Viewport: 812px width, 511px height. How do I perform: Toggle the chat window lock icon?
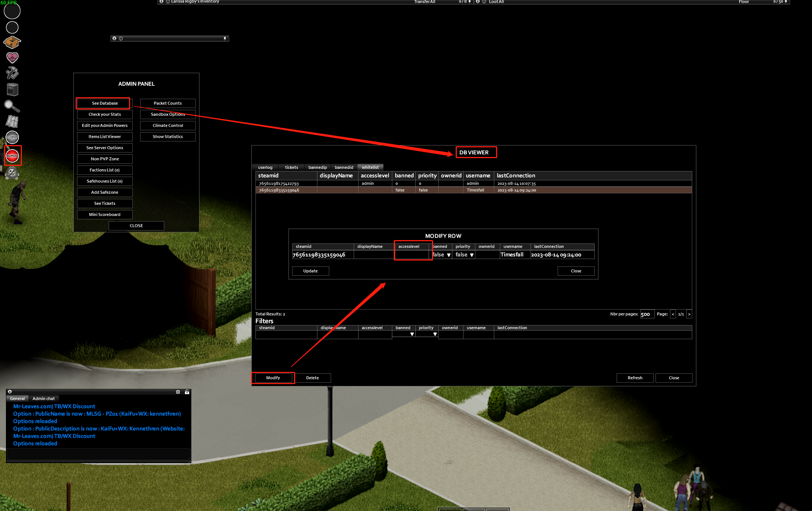pyautogui.click(x=187, y=392)
